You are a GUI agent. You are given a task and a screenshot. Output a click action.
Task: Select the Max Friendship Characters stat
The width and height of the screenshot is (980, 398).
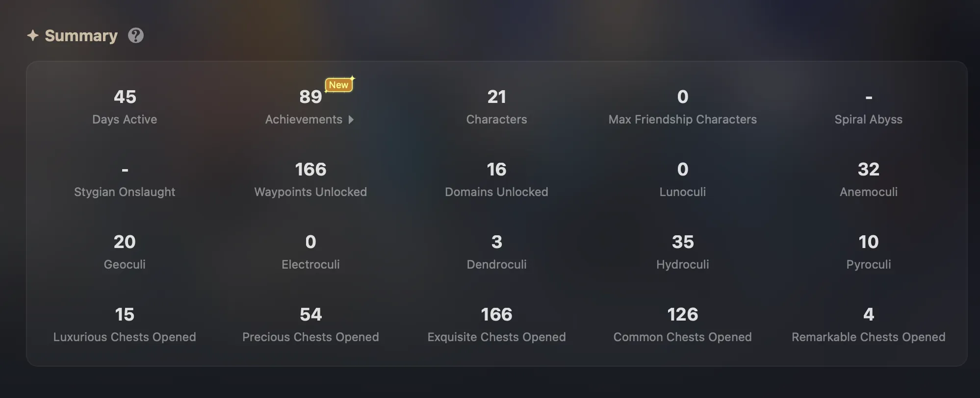[x=682, y=107]
